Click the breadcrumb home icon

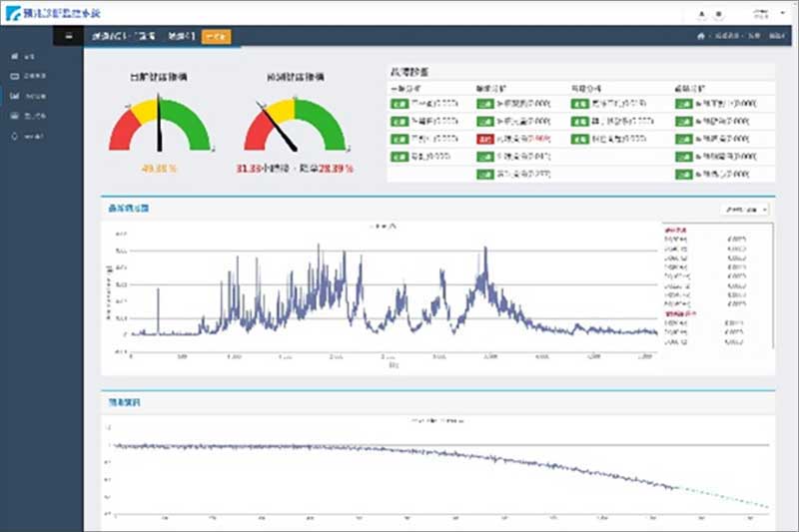click(701, 36)
